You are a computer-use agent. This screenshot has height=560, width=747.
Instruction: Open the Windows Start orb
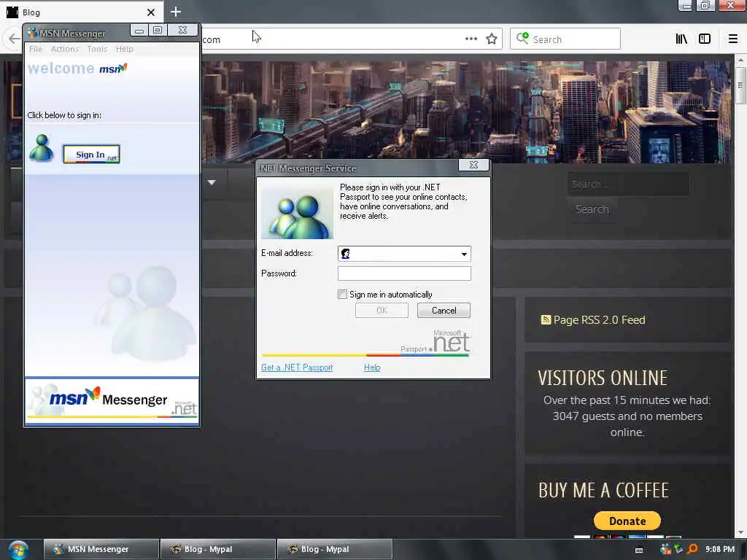[18, 550]
